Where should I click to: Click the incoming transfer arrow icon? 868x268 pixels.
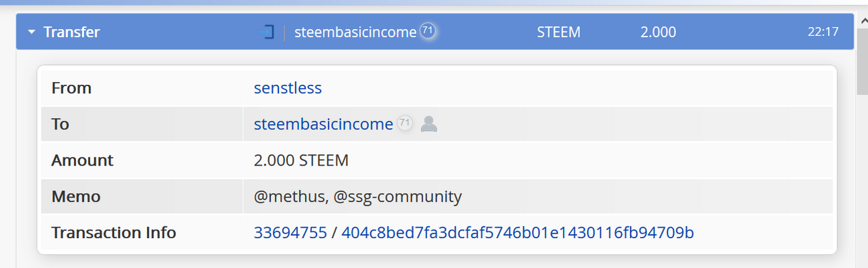[267, 32]
